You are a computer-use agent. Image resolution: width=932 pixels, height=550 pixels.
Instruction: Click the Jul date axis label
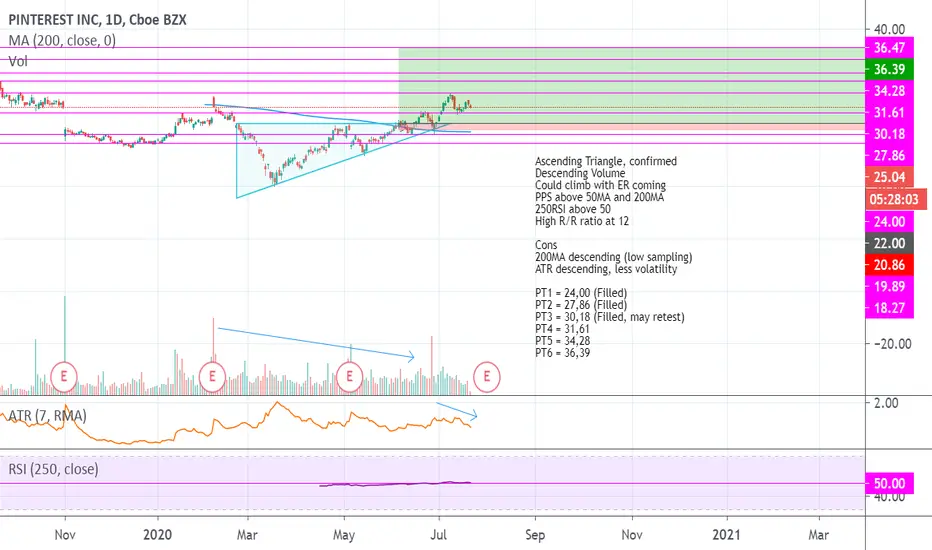[x=438, y=535]
